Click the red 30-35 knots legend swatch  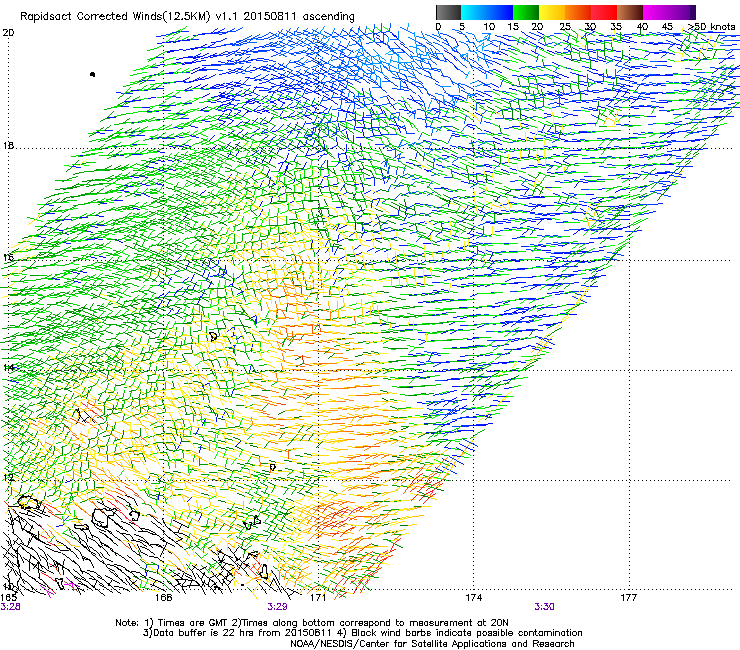tap(604, 12)
